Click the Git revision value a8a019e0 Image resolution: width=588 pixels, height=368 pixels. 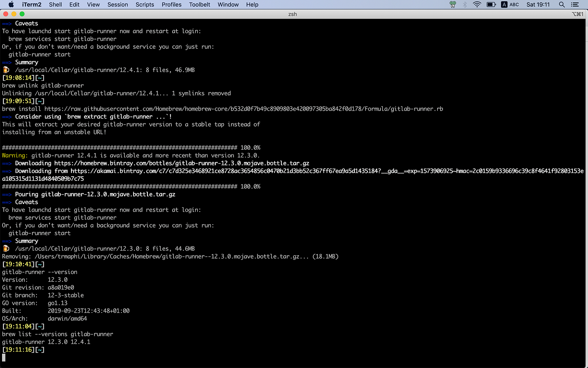point(61,288)
